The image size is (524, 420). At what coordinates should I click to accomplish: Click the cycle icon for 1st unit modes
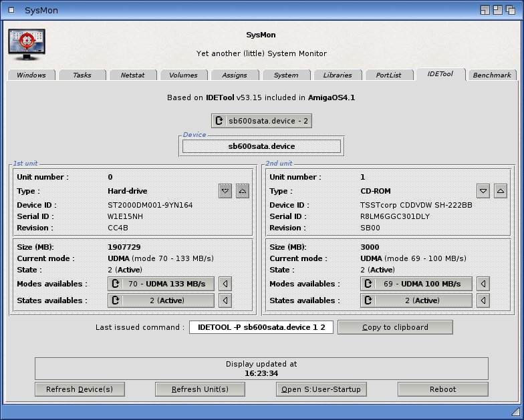tap(116, 284)
